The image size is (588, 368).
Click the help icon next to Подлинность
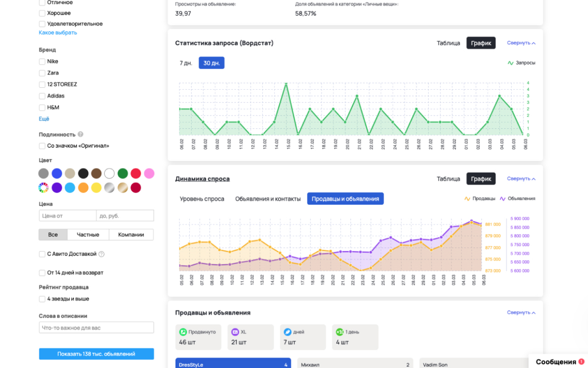point(81,134)
